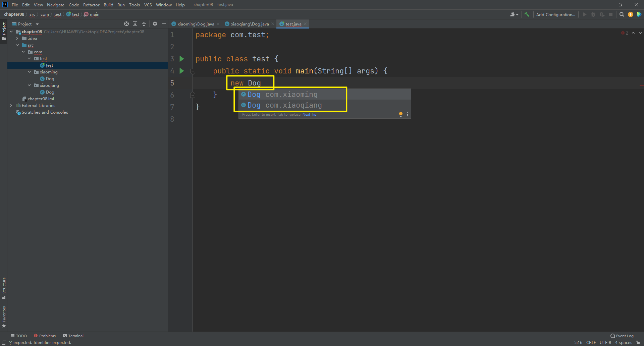Click the IDE update arrow icon
644x346 pixels.
click(631, 14)
